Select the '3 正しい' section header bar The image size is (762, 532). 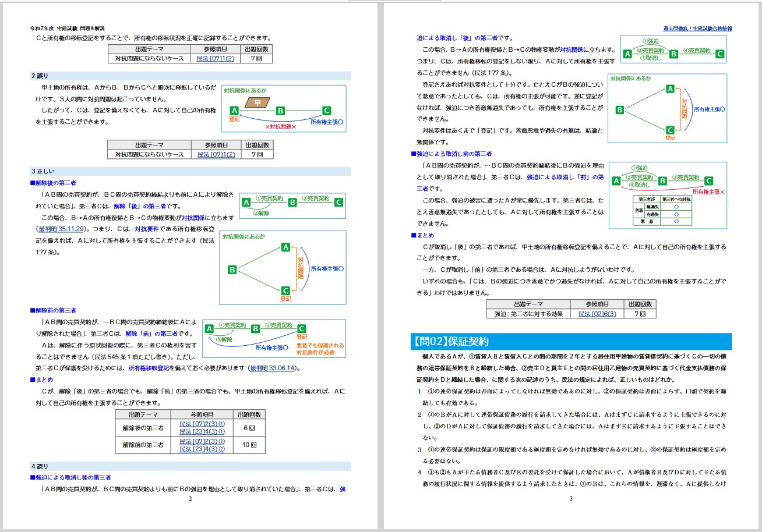190,171
